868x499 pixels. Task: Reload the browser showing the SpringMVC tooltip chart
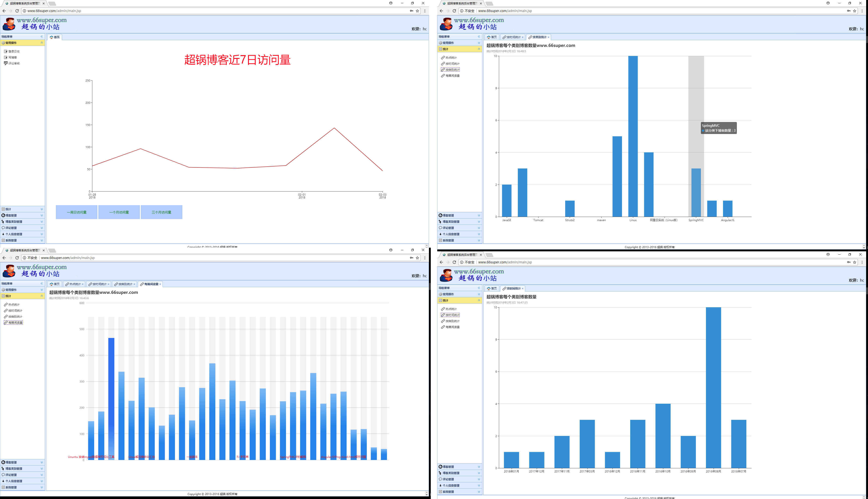pos(454,11)
